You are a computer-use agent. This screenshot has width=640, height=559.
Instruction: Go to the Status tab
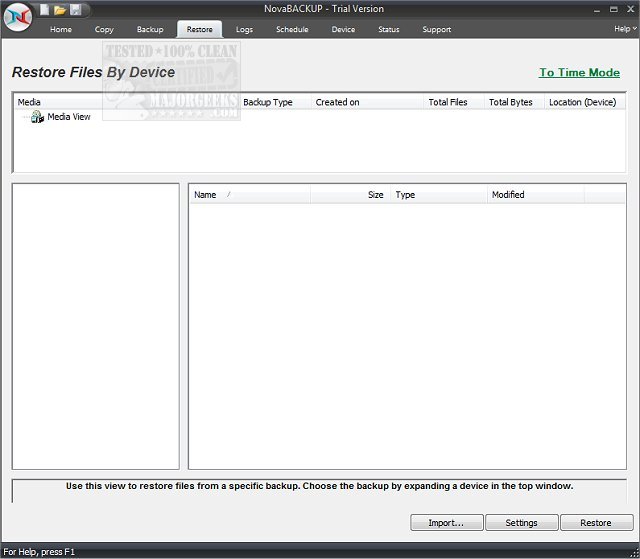[389, 29]
